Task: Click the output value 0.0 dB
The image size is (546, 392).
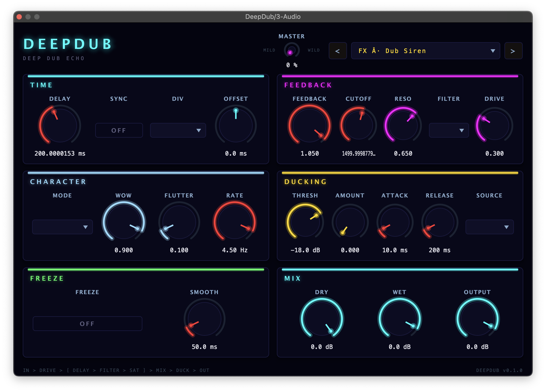Action: (477, 347)
